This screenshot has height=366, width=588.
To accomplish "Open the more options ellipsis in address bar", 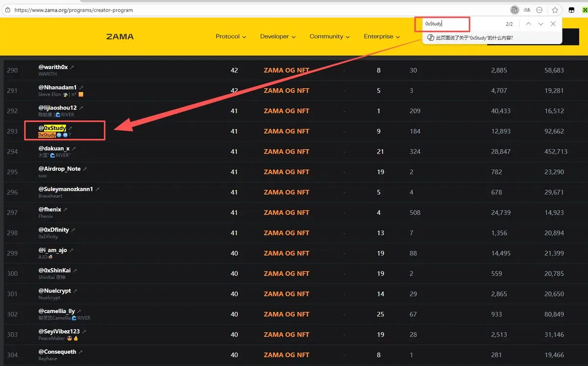I will tap(539, 10).
